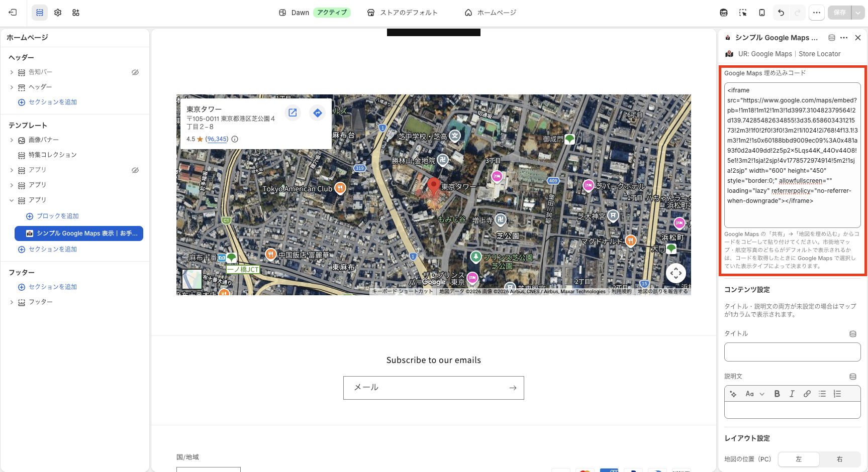This screenshot has height=472, width=868.
Task: Add section under テンプレート group
Action: (48, 250)
